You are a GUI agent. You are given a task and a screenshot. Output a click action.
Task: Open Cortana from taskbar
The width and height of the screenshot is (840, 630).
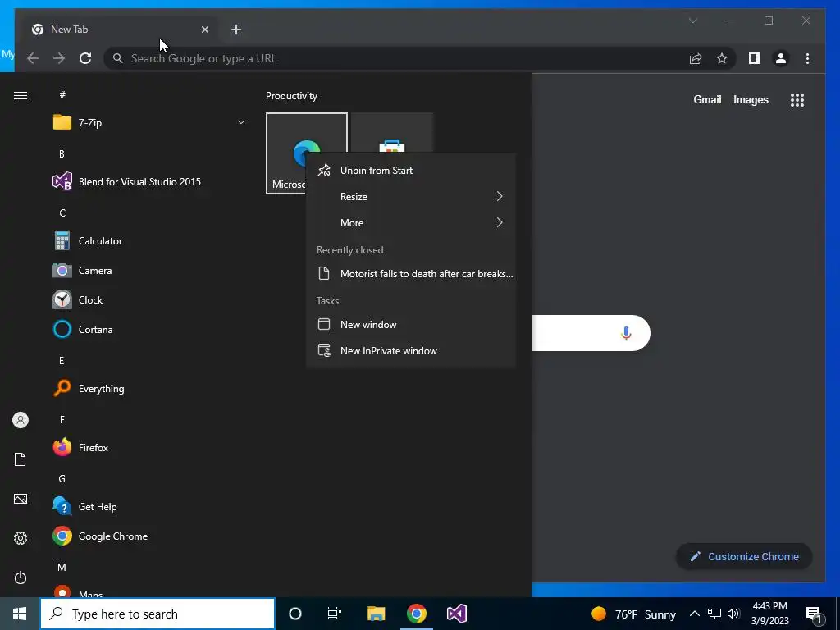coord(295,614)
